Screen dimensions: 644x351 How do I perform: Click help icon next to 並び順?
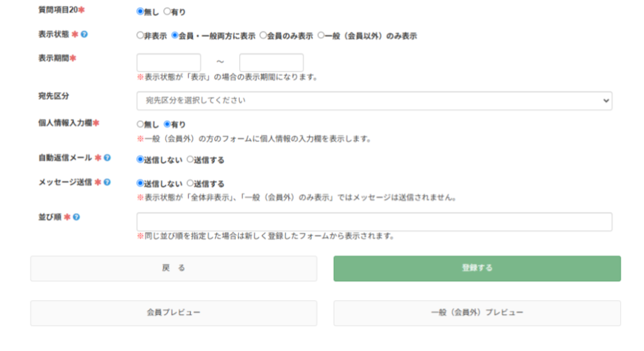coord(76,217)
